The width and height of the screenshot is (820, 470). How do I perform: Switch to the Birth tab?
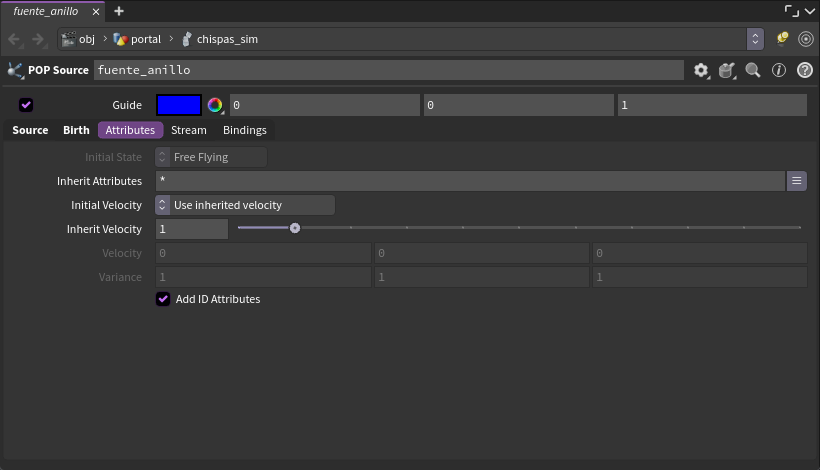[x=76, y=130]
